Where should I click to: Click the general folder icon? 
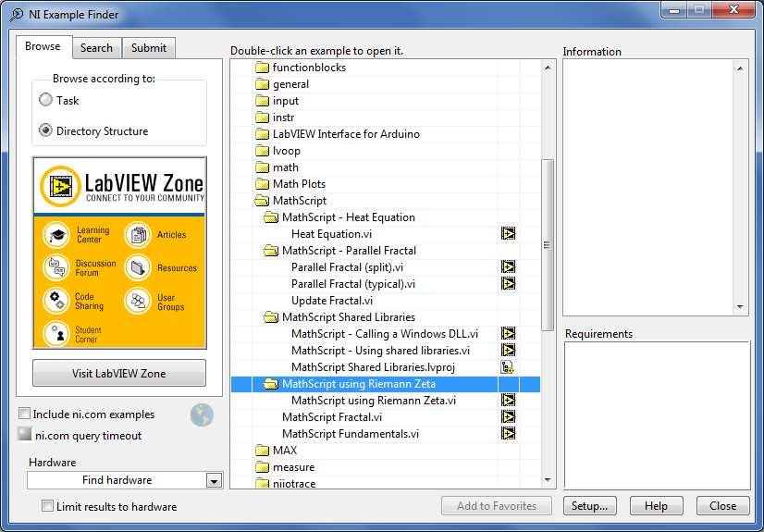pos(262,84)
